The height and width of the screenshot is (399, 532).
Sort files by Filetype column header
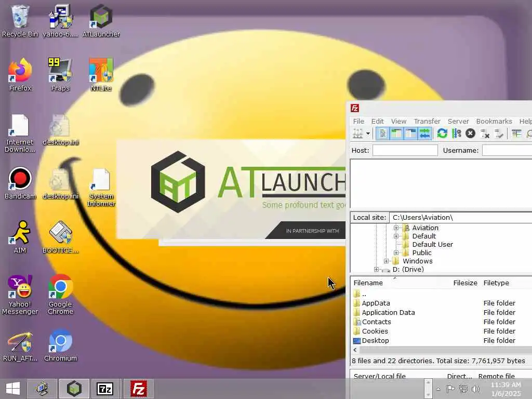tap(496, 283)
